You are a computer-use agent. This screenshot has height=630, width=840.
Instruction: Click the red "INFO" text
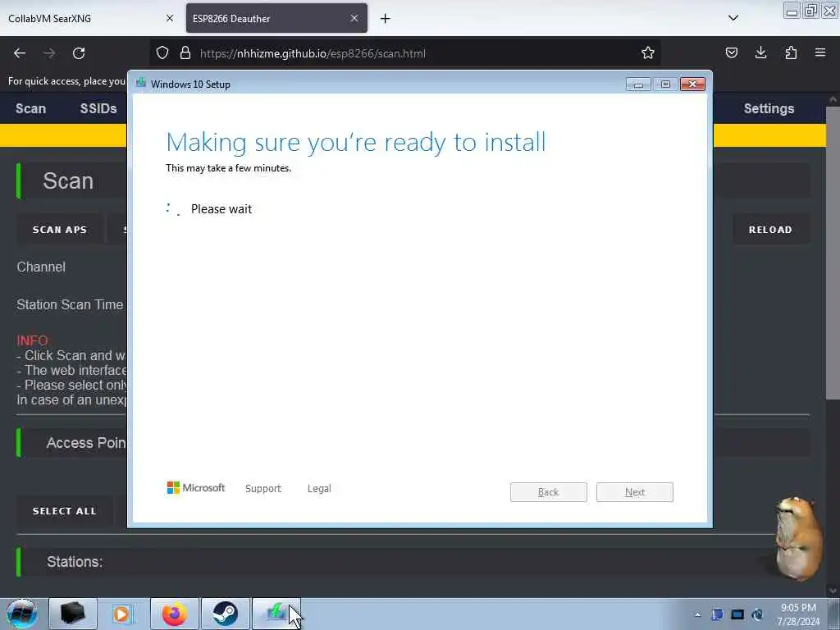point(32,340)
